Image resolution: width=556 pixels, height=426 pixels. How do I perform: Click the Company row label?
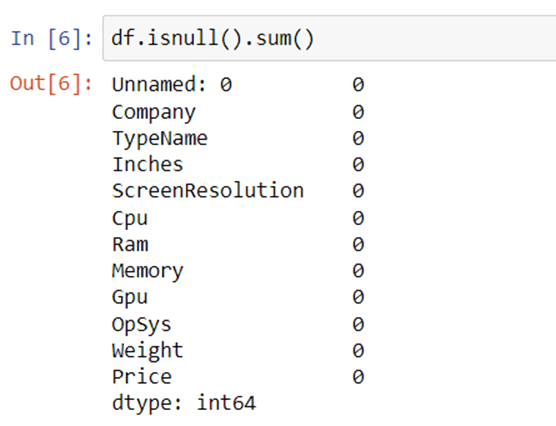coord(154,112)
